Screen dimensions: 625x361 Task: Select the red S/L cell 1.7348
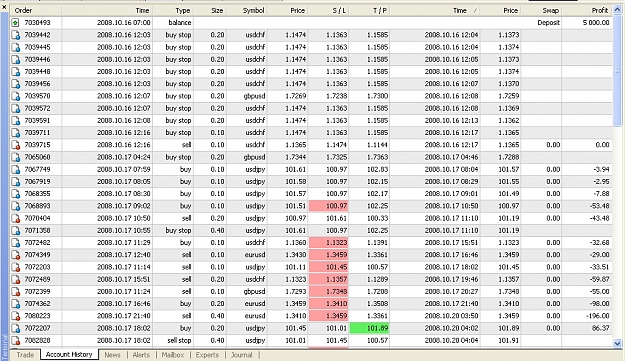pos(329,292)
